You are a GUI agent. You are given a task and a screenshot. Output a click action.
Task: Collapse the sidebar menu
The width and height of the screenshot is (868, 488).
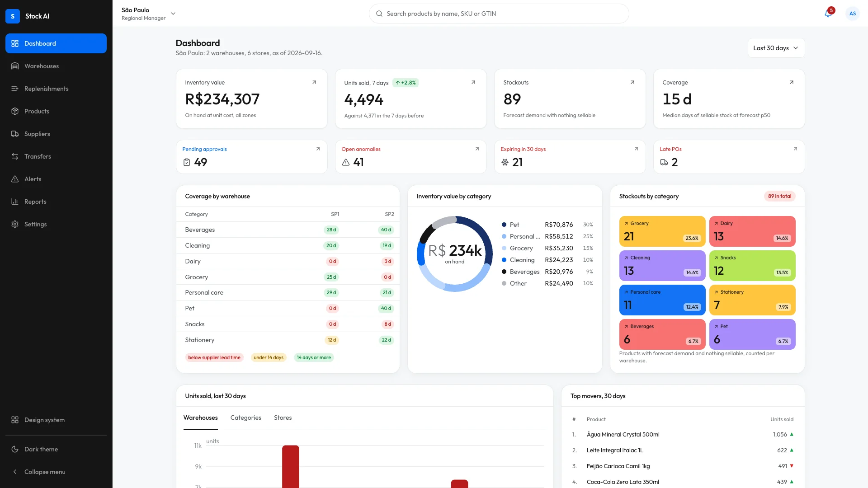56,472
